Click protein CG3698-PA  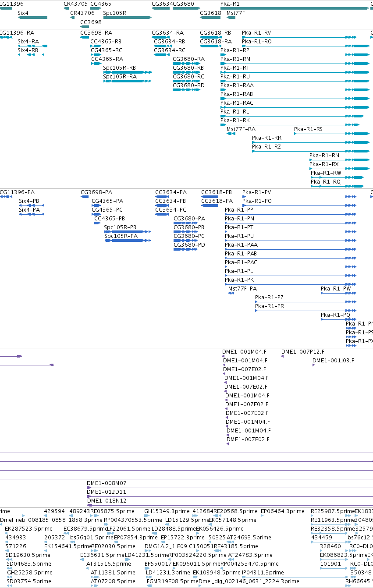[96, 192]
